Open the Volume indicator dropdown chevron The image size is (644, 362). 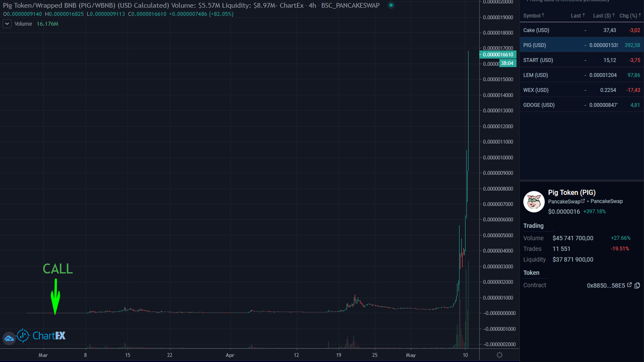pyautogui.click(x=6, y=24)
